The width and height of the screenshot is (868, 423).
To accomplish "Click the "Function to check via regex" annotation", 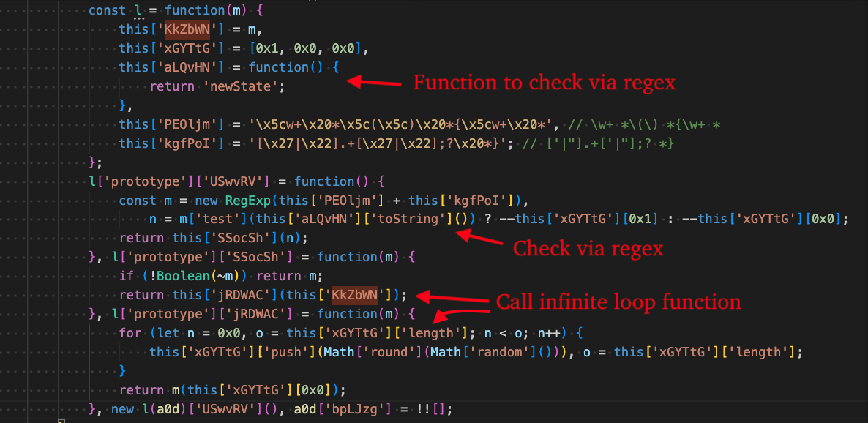I will pyautogui.click(x=544, y=82).
